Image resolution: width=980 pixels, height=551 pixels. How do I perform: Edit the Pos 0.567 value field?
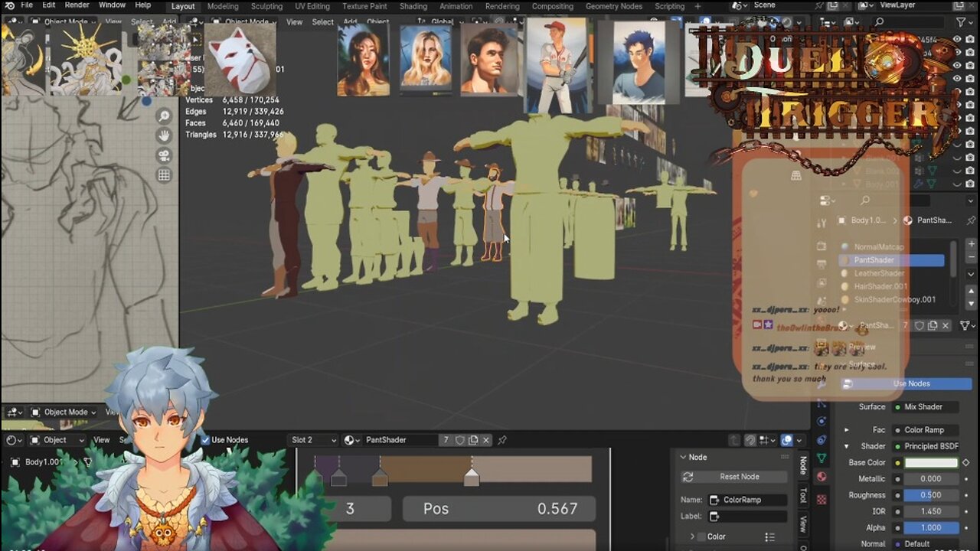pos(498,509)
